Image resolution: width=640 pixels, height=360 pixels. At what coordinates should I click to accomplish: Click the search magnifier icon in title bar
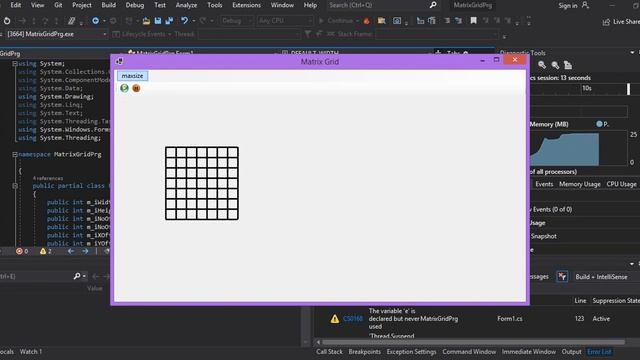[x=433, y=5]
